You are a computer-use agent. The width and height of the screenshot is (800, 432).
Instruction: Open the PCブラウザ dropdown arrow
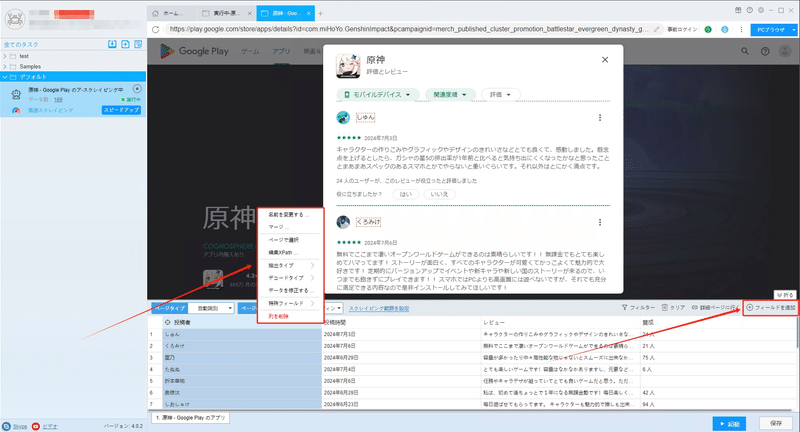click(x=794, y=30)
